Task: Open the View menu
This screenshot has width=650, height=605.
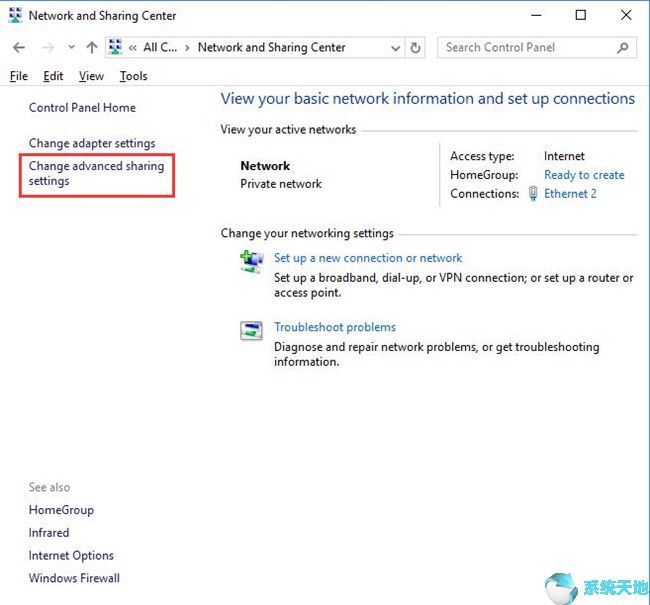Action: 91,76
